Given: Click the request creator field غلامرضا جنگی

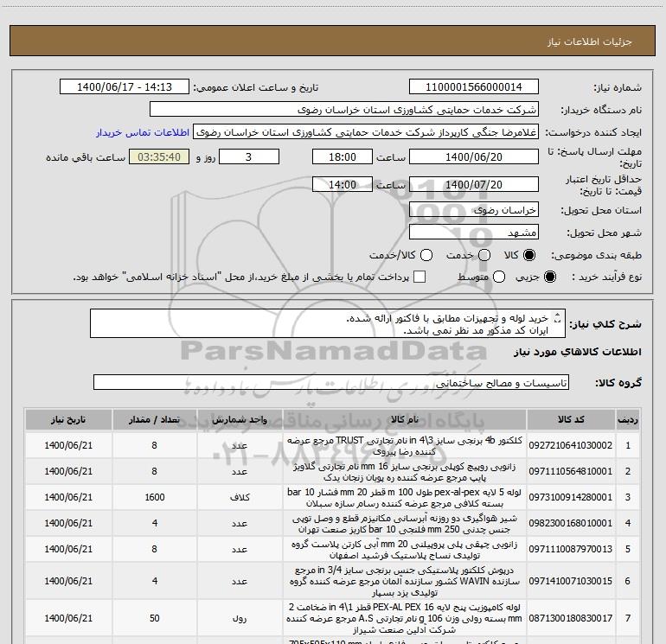Looking at the screenshot, I should tap(366, 132).
